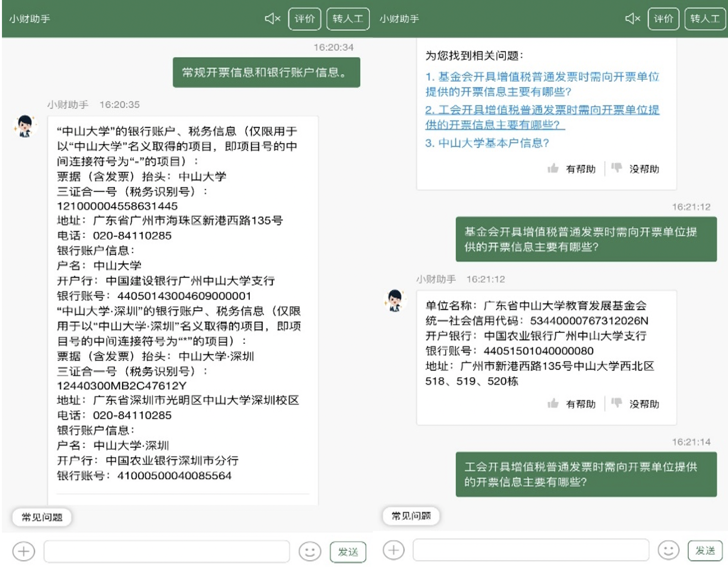Open the plus attachment icon in left chat
Viewport: 728px width, 567px height.
tap(24, 551)
